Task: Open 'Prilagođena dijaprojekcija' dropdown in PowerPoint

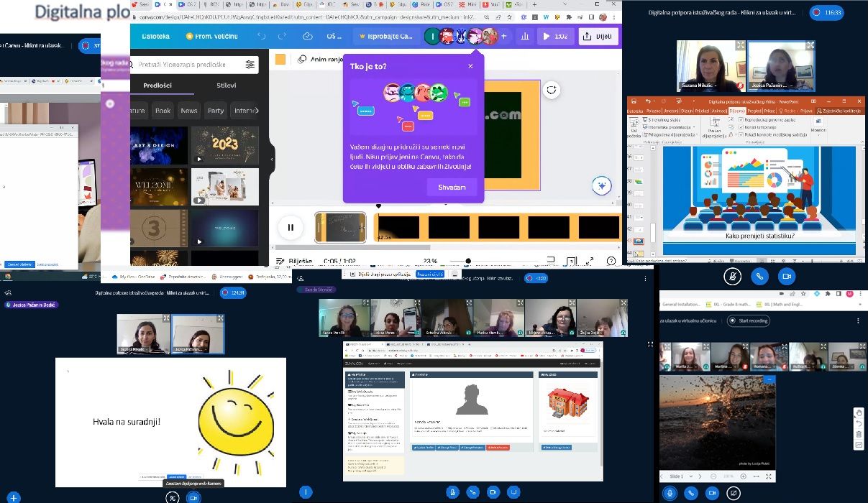Action: (x=672, y=134)
